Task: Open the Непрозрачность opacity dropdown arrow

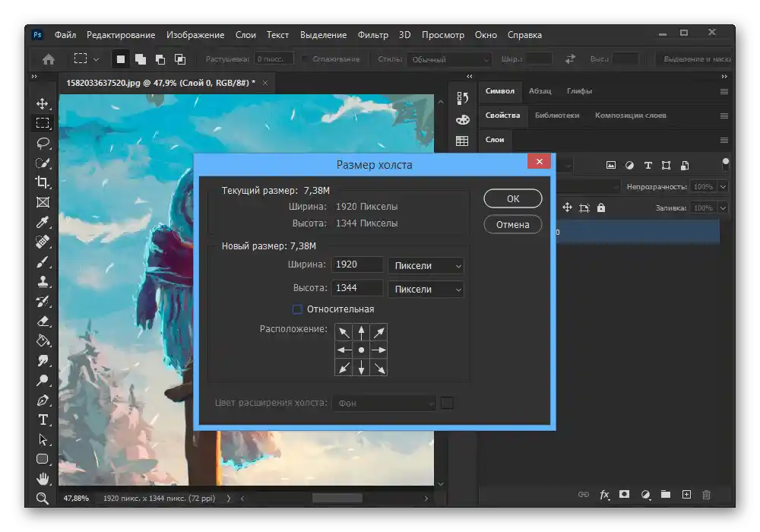Action: click(x=724, y=186)
